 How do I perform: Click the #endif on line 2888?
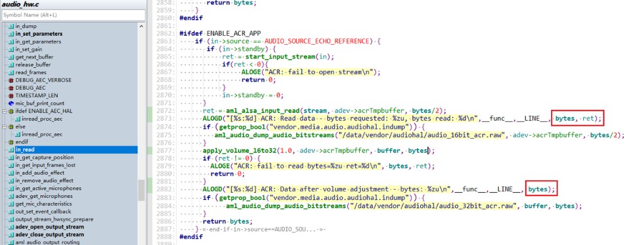(x=191, y=237)
